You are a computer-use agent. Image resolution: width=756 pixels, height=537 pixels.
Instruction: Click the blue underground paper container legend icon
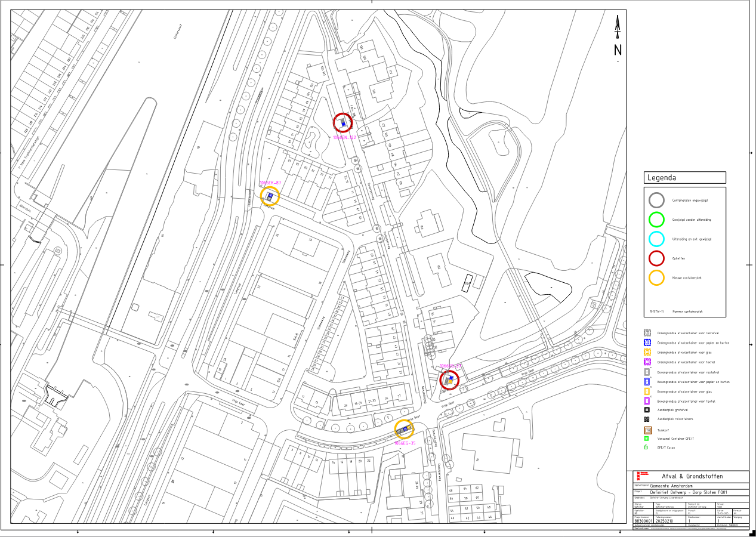click(647, 343)
